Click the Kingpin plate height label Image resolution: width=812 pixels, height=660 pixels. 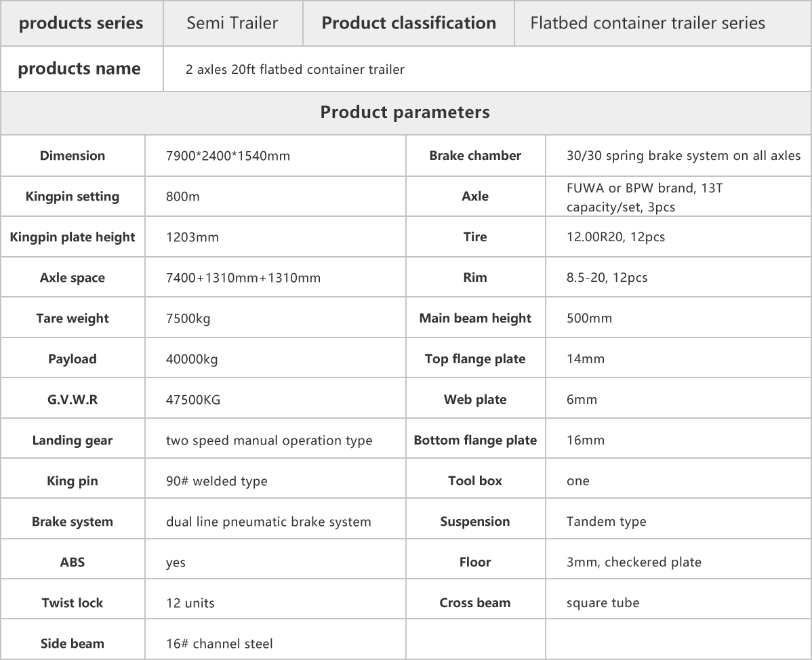coord(73,237)
